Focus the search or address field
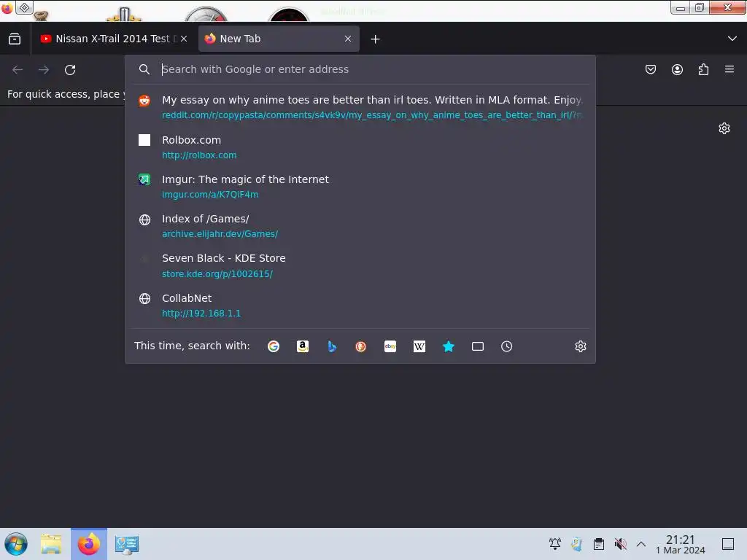Viewport: 747px width, 560px height. (360, 69)
